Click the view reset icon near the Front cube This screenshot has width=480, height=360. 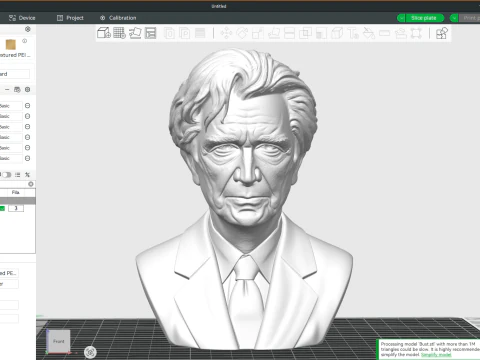click(90, 352)
